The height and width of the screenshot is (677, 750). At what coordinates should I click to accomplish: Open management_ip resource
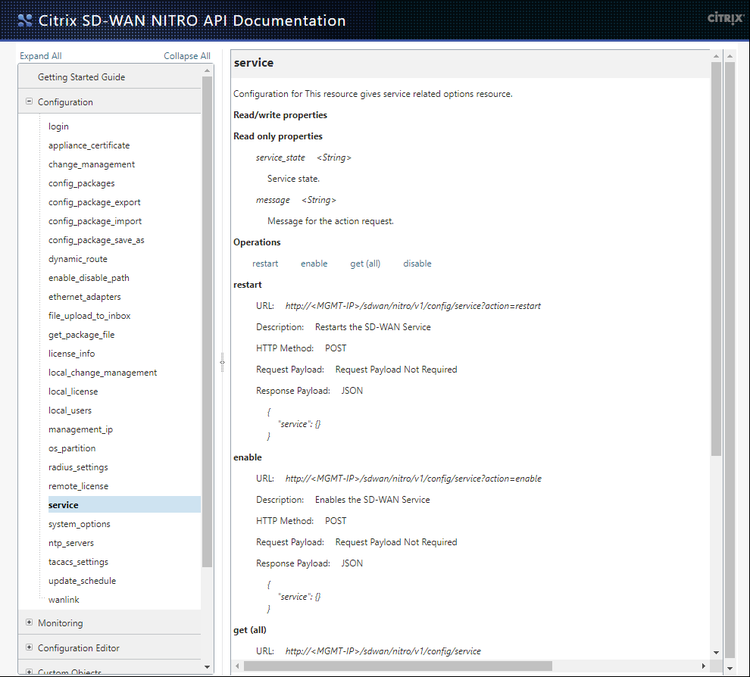click(x=80, y=429)
